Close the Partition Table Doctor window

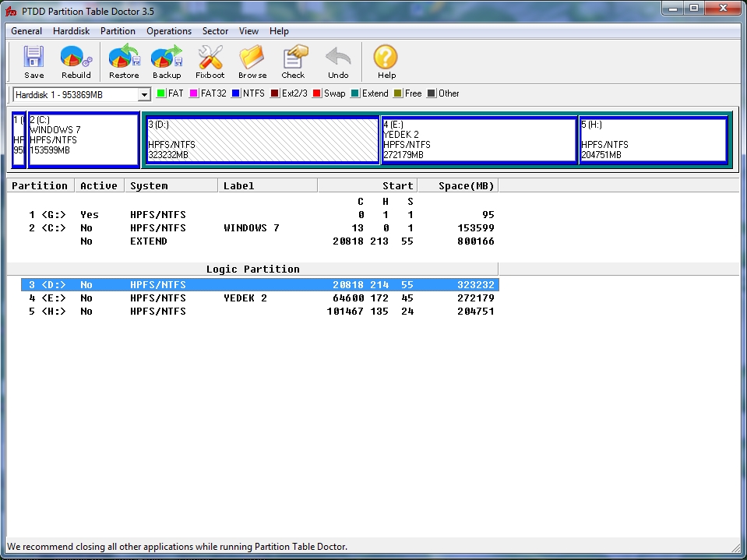[x=723, y=9]
